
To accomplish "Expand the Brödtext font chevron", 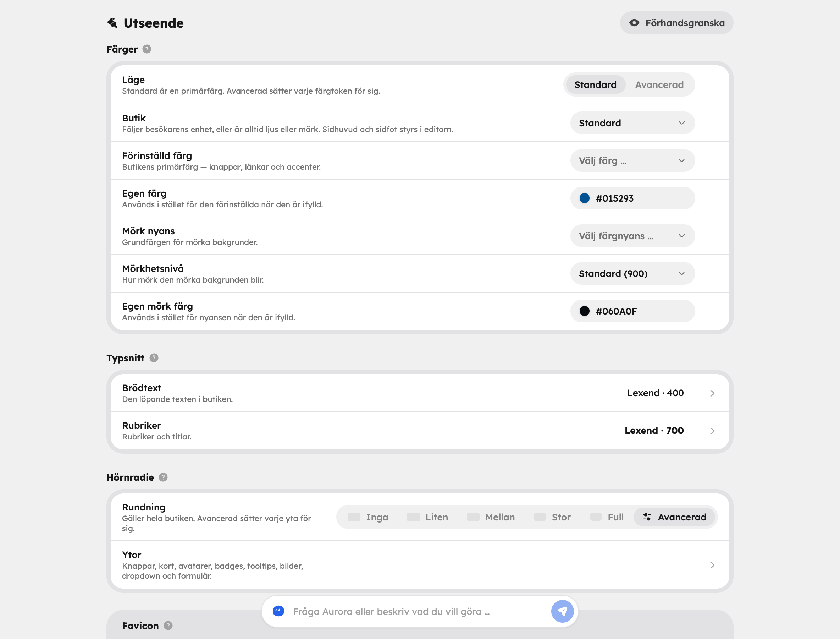I will point(712,393).
